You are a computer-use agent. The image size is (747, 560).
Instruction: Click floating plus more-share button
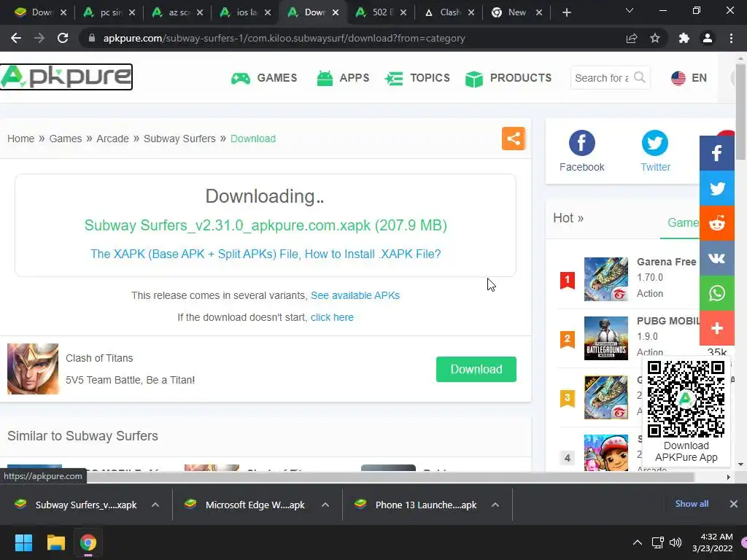(x=716, y=328)
